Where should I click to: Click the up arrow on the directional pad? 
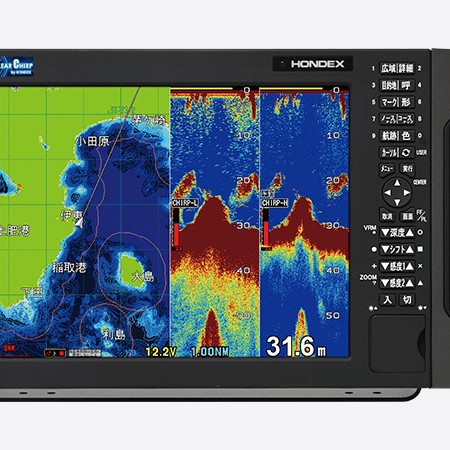397,183
